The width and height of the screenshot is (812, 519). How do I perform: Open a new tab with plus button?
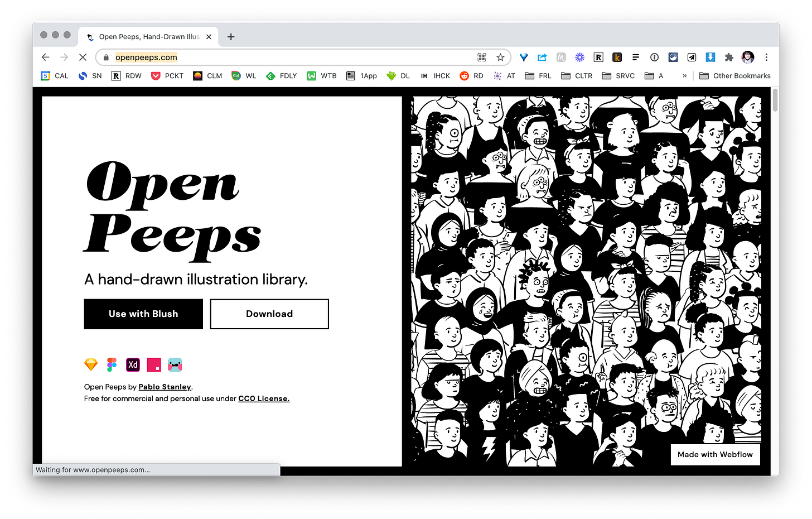click(x=231, y=37)
